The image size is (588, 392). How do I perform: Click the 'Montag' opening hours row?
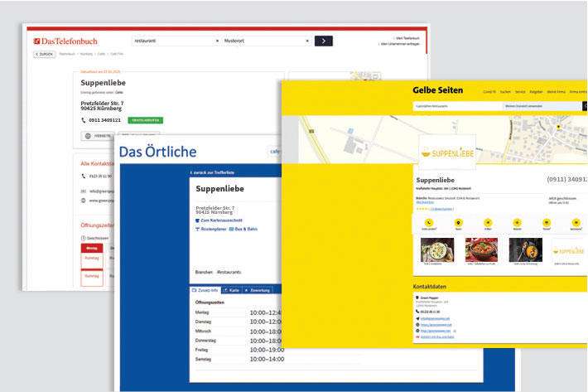pos(239,312)
